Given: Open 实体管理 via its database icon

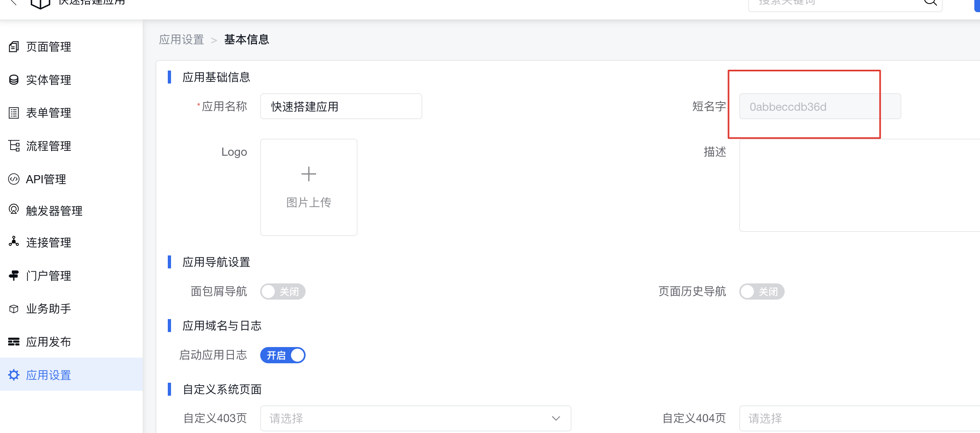Looking at the screenshot, I should click(14, 79).
